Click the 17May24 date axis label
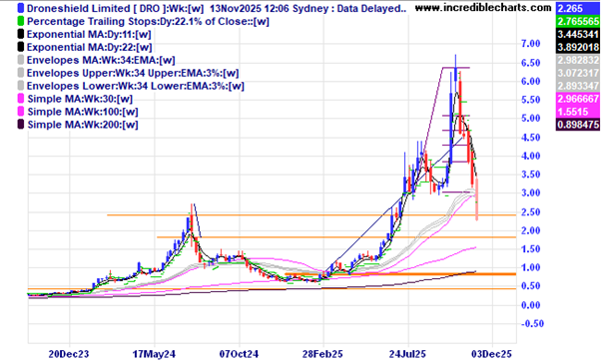Viewport: 601px width, 364px height. pyautogui.click(x=154, y=354)
